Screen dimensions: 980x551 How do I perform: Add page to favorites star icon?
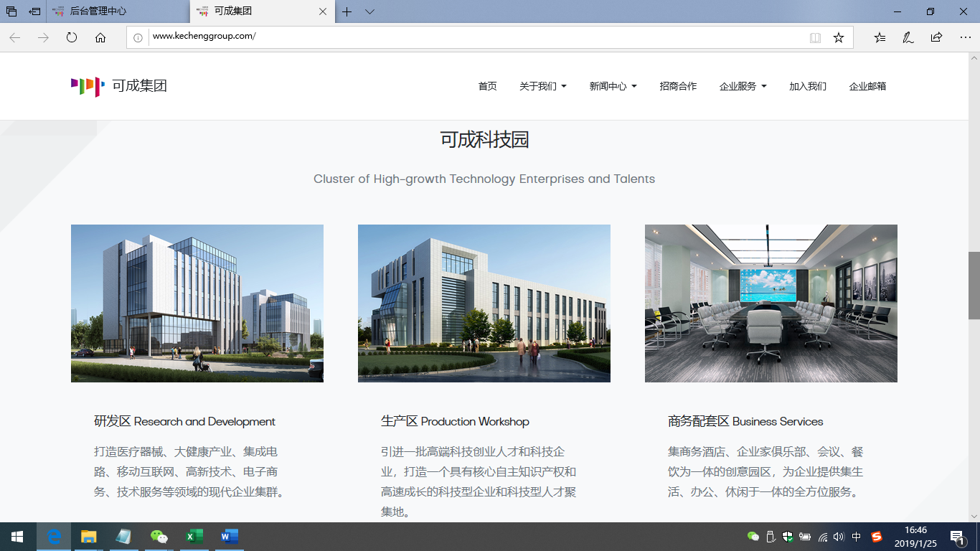tap(838, 37)
